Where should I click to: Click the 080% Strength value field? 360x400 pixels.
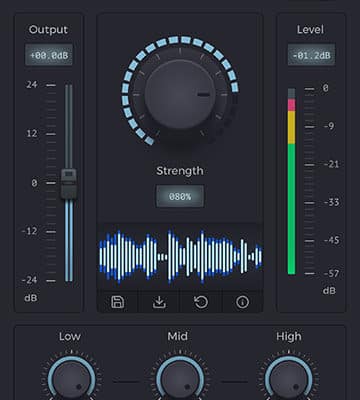180,196
